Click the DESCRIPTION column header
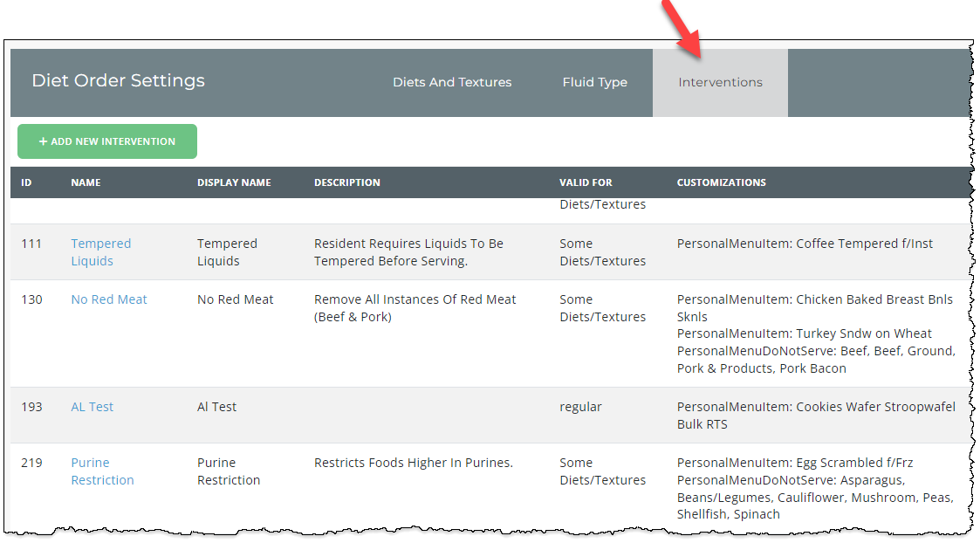Screen dimensions: 980x543 [x=346, y=182]
